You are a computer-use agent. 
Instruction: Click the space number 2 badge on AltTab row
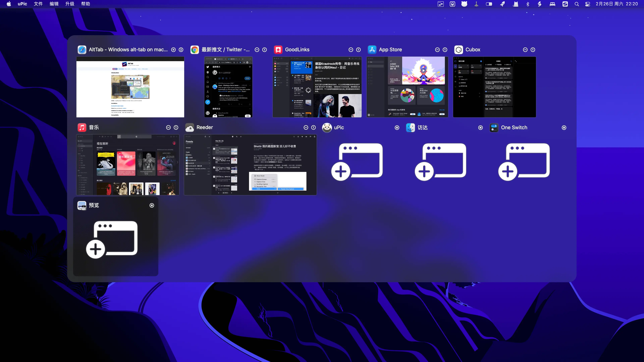pyautogui.click(x=181, y=50)
